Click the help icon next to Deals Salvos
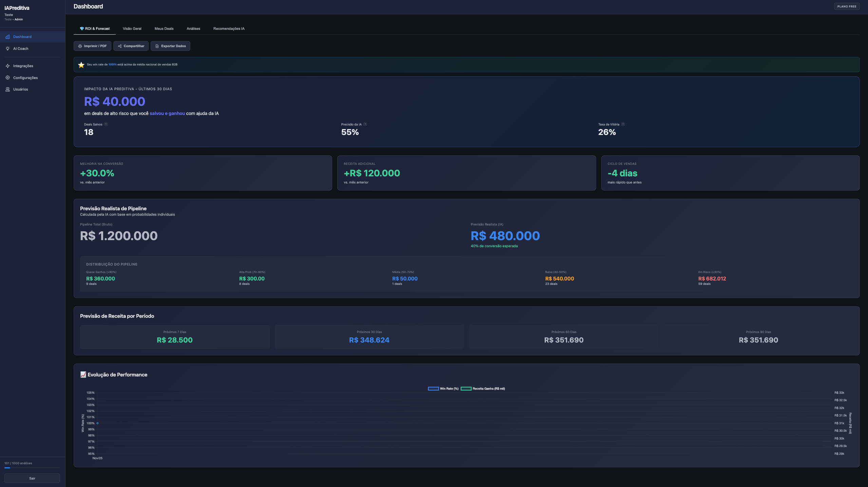 coord(105,124)
